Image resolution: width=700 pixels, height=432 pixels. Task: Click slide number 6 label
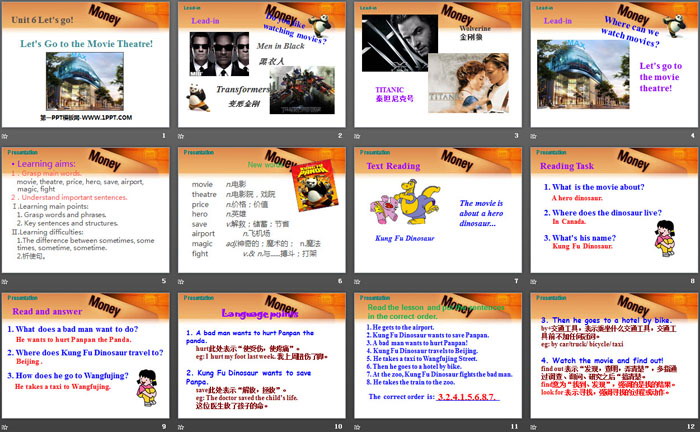tap(340, 281)
